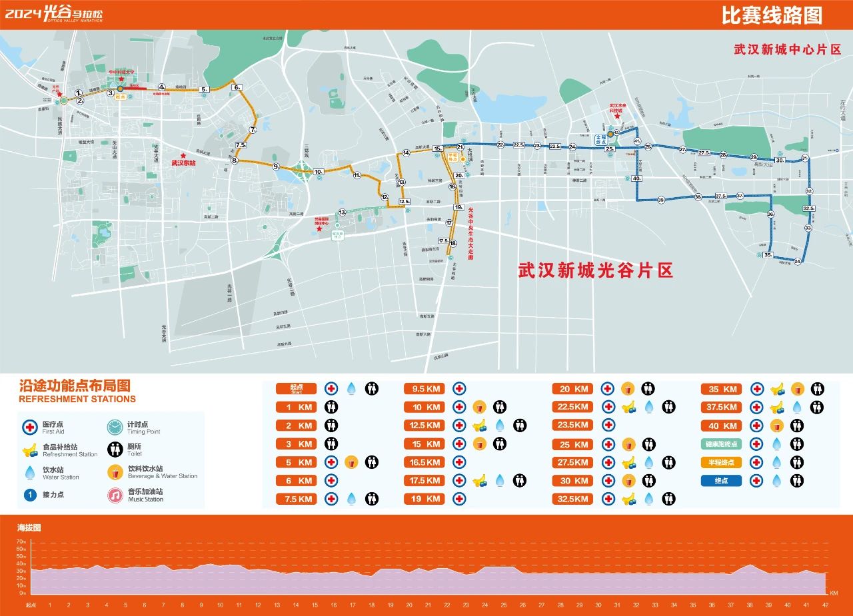Click kilometer marker 27 on the blue route
Image resolution: width=853 pixels, height=616 pixels.
[x=682, y=150]
